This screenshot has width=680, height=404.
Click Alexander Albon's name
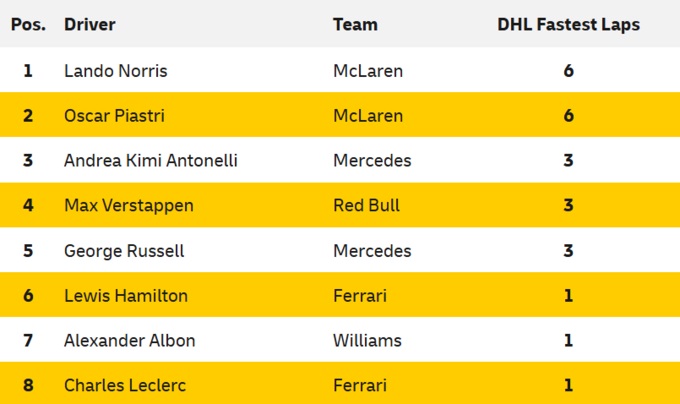pos(129,341)
